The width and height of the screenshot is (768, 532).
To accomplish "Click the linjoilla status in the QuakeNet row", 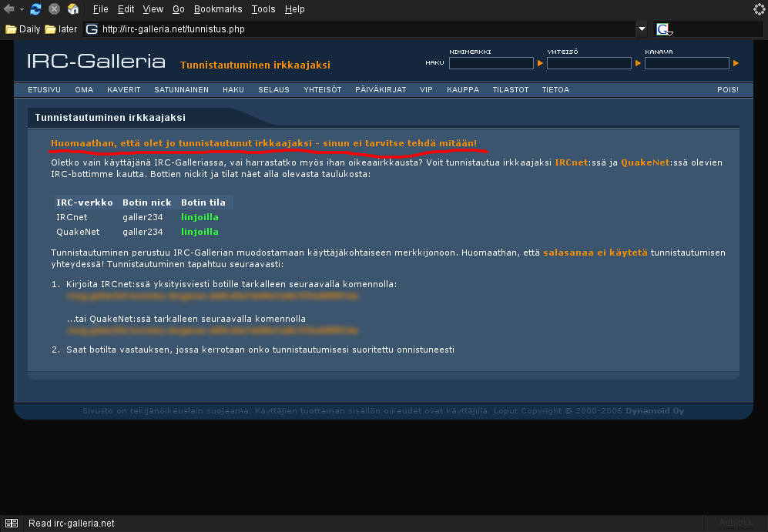I will (200, 232).
